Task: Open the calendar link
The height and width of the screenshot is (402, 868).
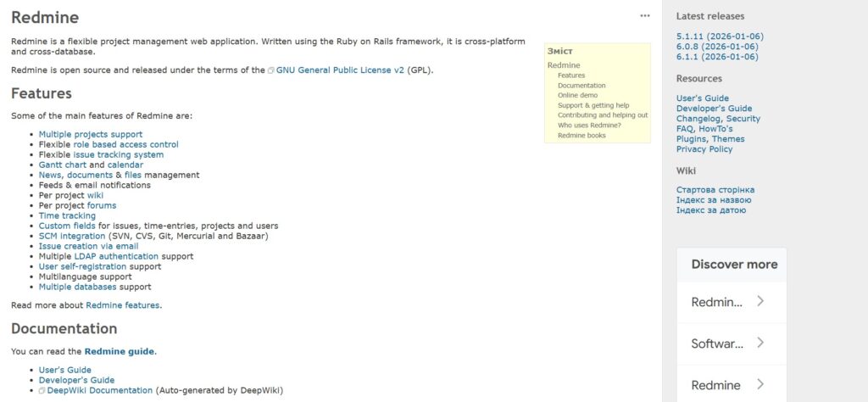Action: click(x=125, y=165)
